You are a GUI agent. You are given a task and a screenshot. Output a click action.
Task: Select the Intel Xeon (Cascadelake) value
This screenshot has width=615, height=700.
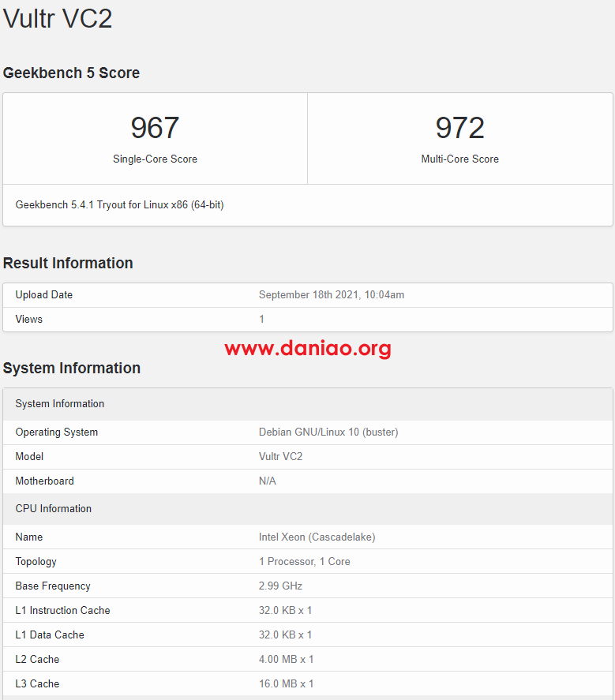tap(317, 537)
